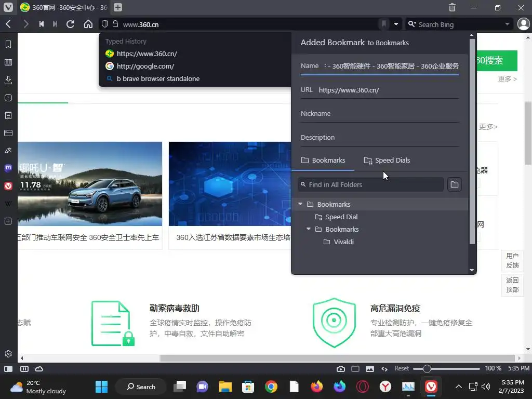
Task: Open the Downloads panel
Action: [8, 80]
